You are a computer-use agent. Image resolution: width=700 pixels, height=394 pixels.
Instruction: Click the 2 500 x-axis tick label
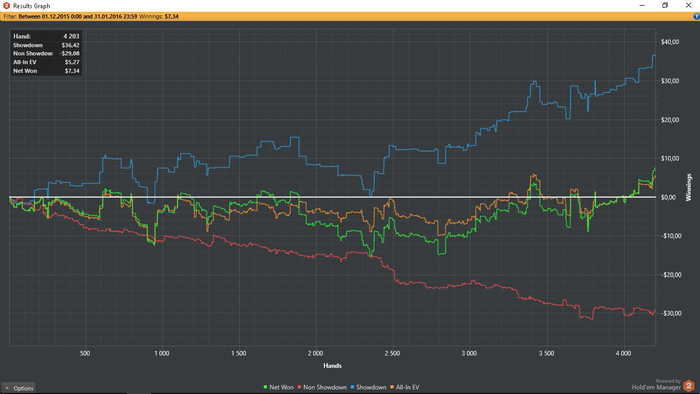[x=392, y=353]
